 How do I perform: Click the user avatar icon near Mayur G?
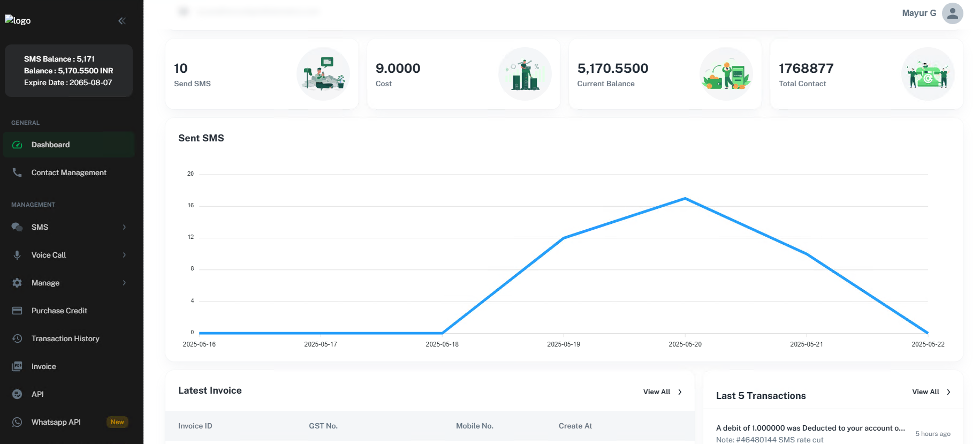952,13
